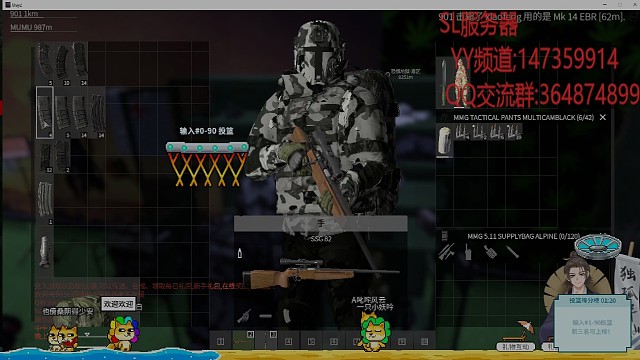Select hotbar slot 3
The image size is (640, 360).
point(266,341)
